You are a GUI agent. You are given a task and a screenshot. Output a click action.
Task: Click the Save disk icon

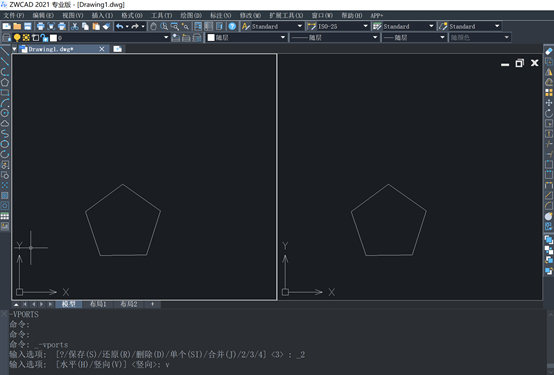pos(28,26)
